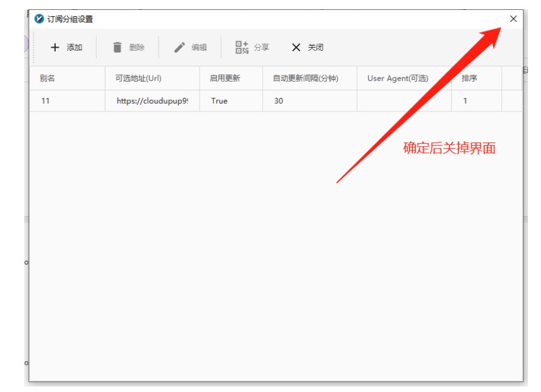Click the True value cell
This screenshot has width=541, height=392.
[231, 101]
